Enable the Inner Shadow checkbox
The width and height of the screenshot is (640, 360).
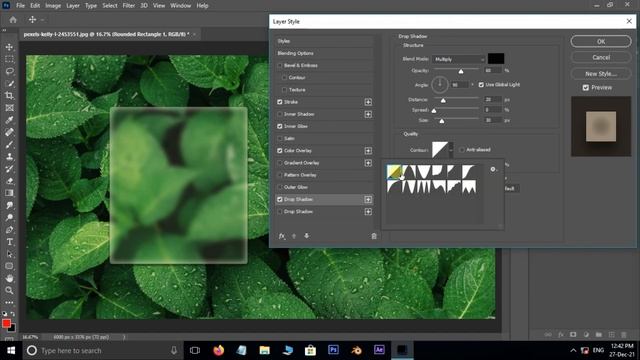pos(280,114)
